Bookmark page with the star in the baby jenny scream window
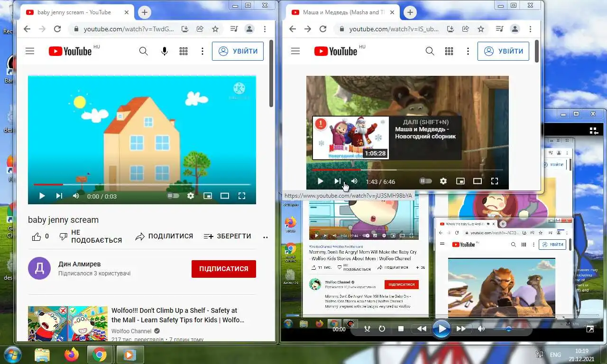Screen dimensions: 607x364 [x=215, y=29]
